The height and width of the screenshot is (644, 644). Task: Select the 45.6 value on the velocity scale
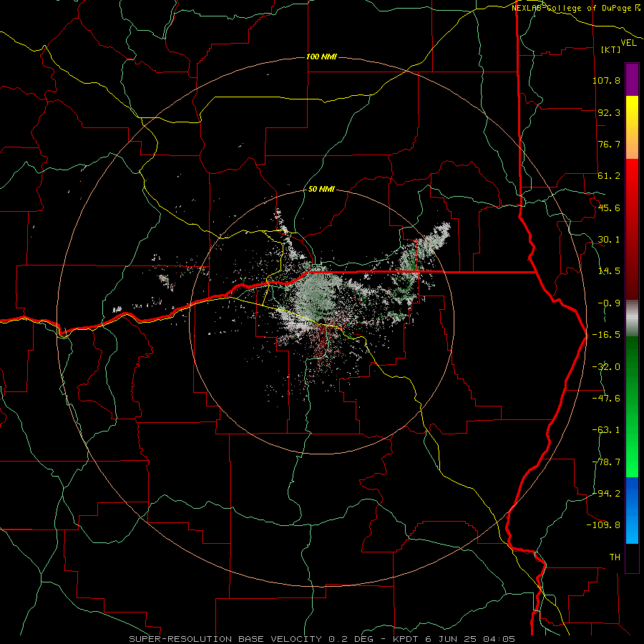[x=609, y=208]
